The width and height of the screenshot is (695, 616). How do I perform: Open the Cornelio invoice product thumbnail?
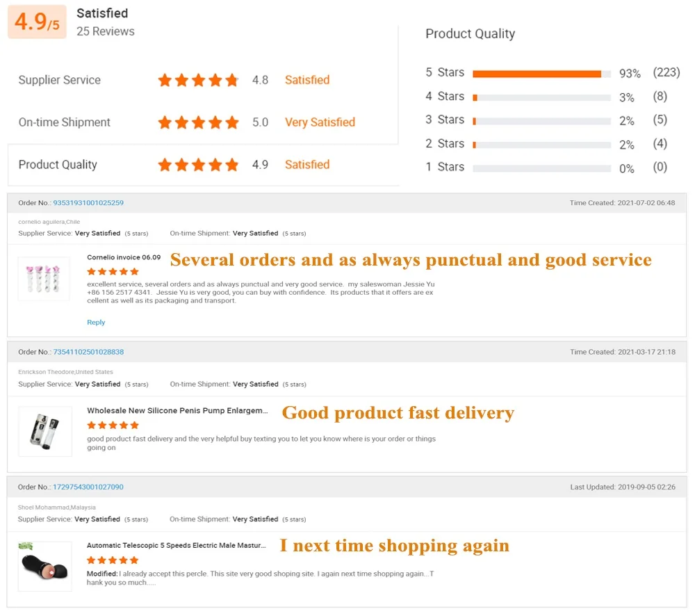coord(44,279)
